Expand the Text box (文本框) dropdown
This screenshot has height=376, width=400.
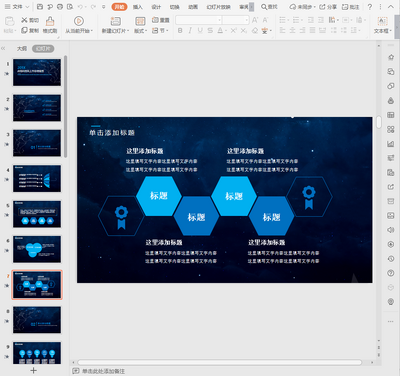(x=391, y=31)
